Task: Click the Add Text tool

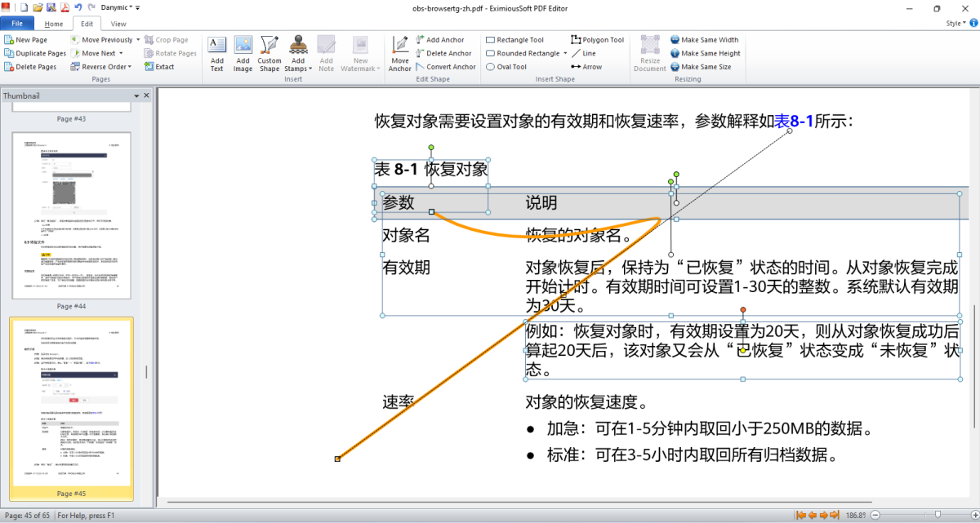Action: [216, 53]
